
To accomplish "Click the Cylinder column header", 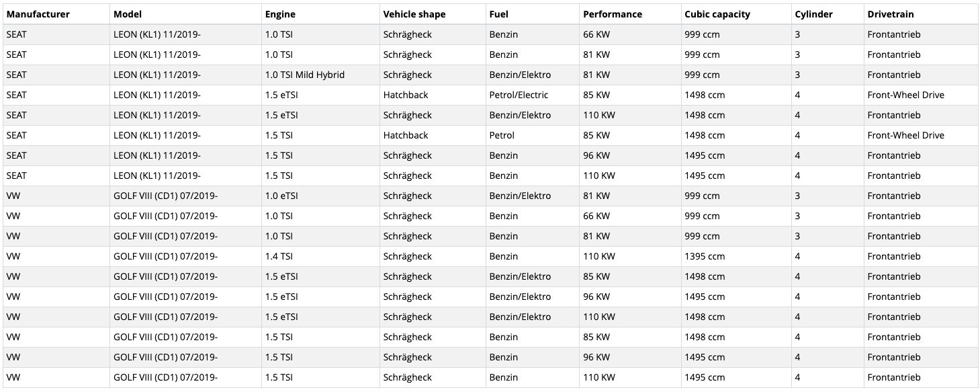I will (813, 14).
